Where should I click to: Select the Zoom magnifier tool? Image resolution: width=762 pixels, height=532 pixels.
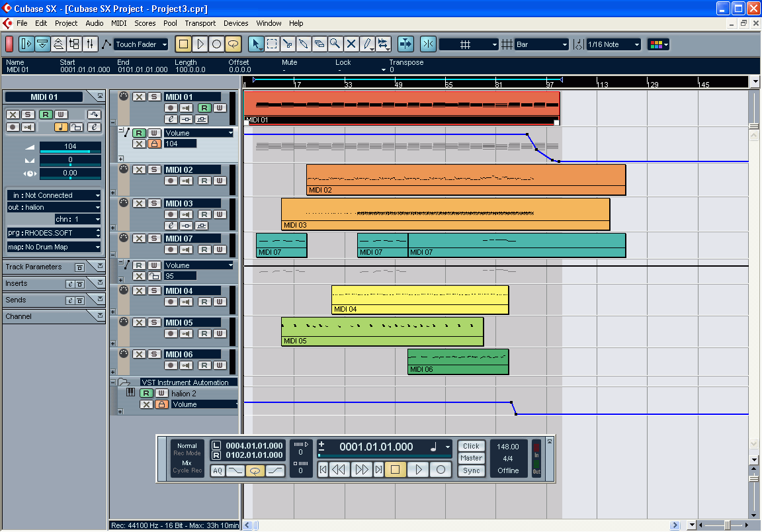[335, 44]
